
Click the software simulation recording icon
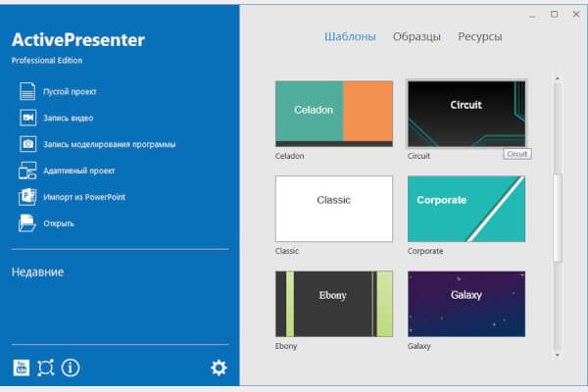(27, 144)
